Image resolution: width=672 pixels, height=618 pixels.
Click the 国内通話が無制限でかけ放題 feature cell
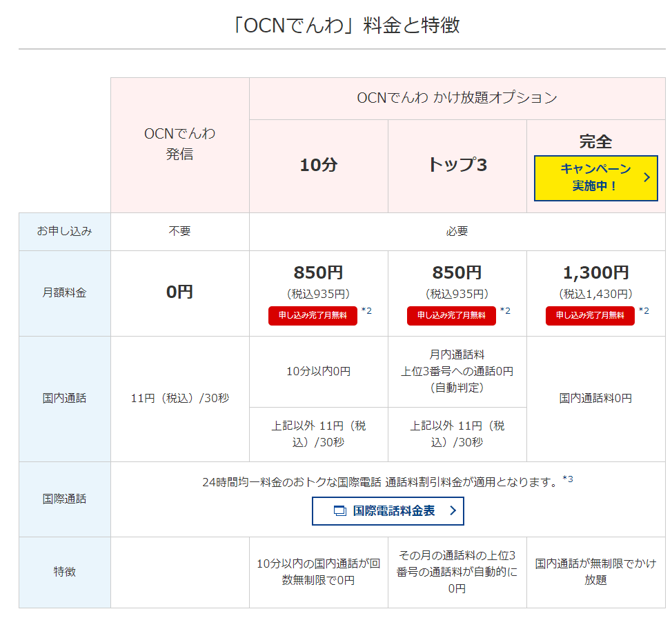595,572
